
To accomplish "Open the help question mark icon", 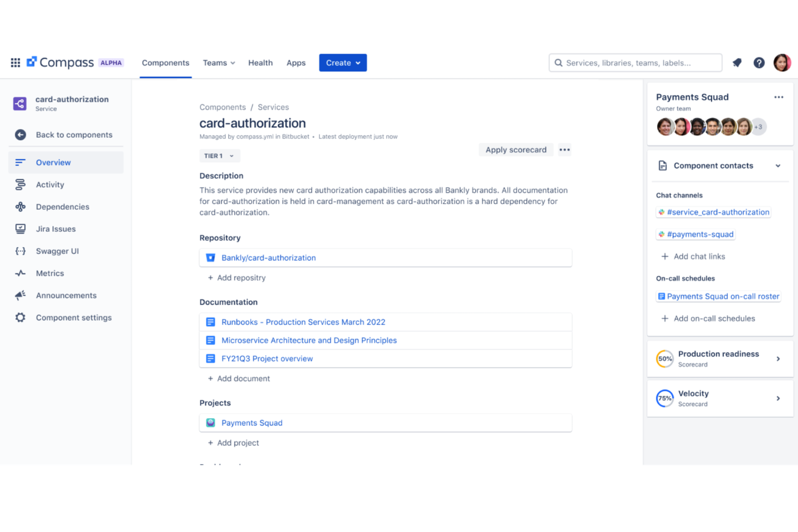I will (x=759, y=63).
